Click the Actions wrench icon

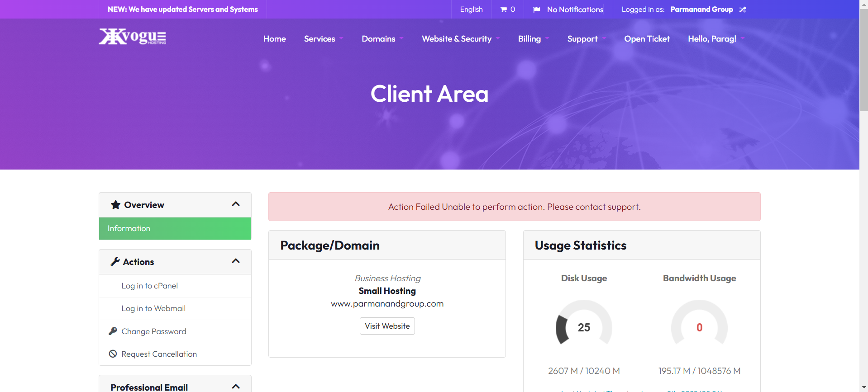point(115,262)
